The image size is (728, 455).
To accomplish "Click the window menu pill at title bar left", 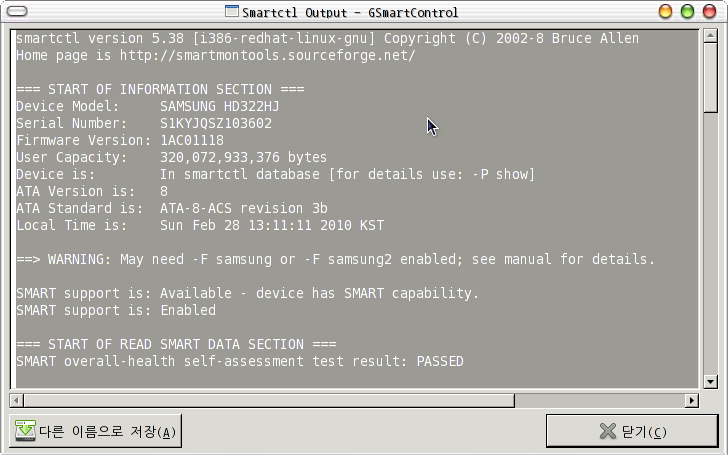I will pos(18,11).
